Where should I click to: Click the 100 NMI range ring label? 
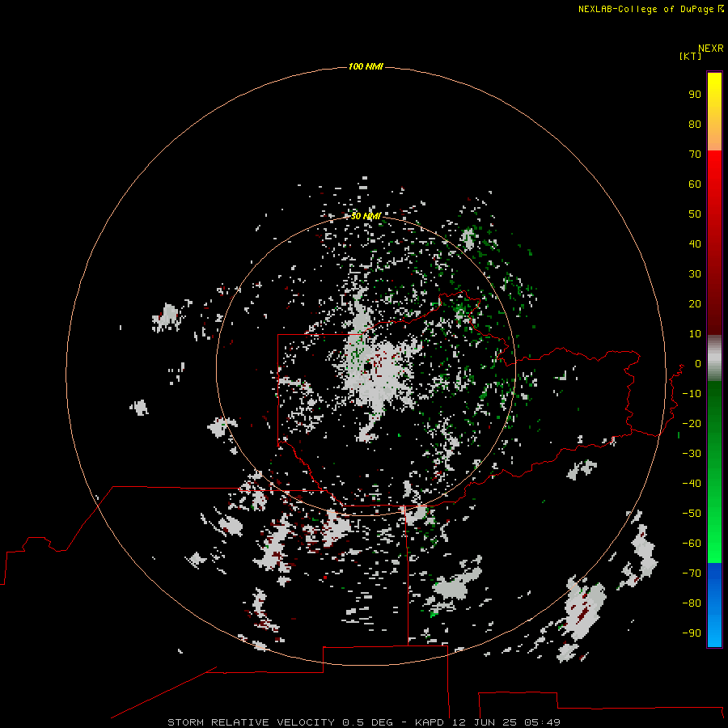pyautogui.click(x=366, y=67)
